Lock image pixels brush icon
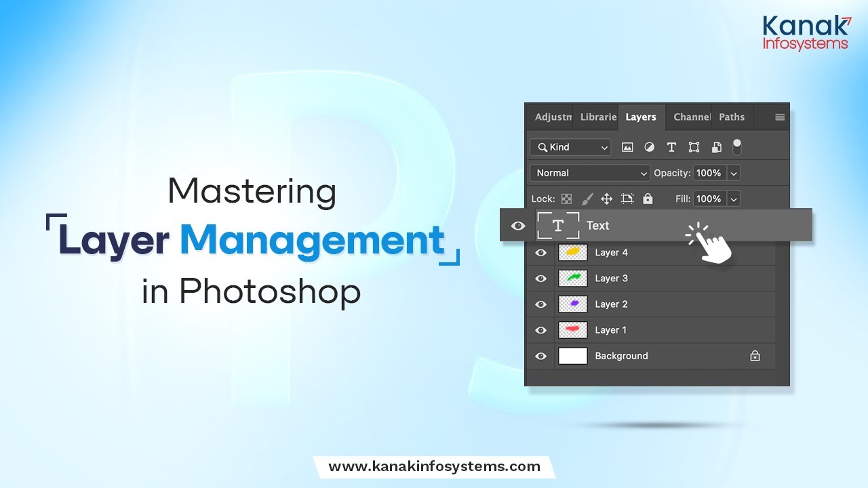868x488 pixels. click(587, 199)
